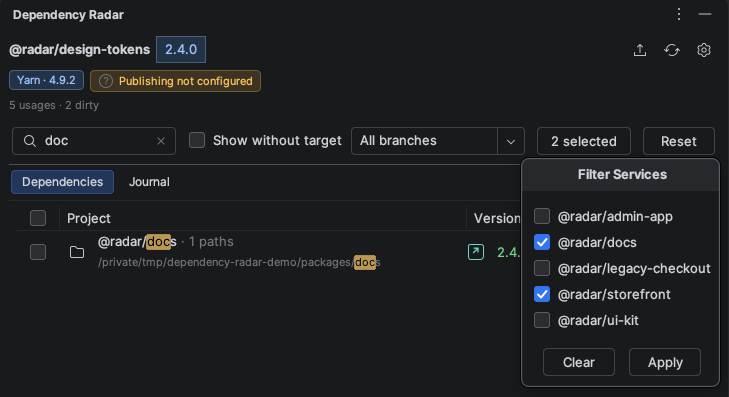Open the All branches dropdown arrow
Image resolution: width=729 pixels, height=397 pixels.
click(x=511, y=141)
